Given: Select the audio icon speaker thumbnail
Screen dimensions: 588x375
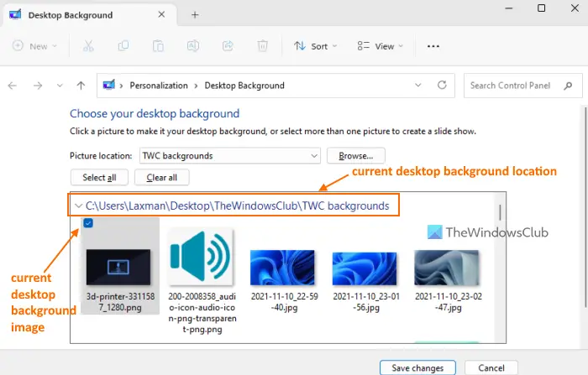Looking at the screenshot, I should [x=201, y=257].
